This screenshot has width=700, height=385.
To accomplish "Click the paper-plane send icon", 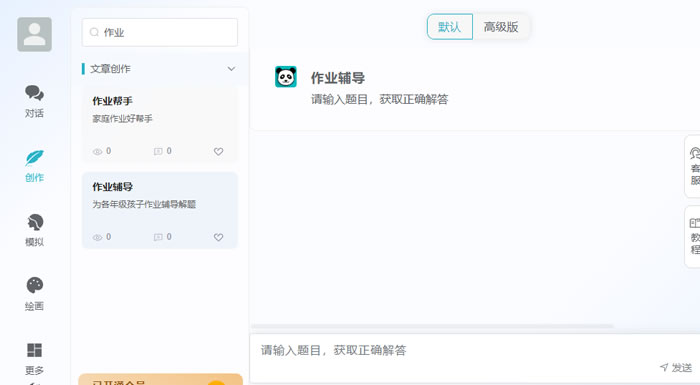I will click(x=664, y=367).
